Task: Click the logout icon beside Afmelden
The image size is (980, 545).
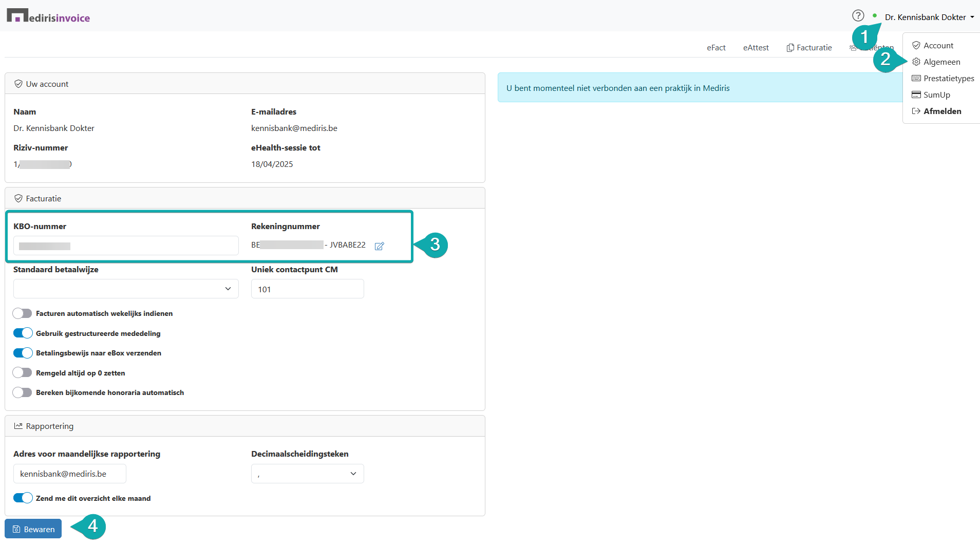Action: coord(916,111)
